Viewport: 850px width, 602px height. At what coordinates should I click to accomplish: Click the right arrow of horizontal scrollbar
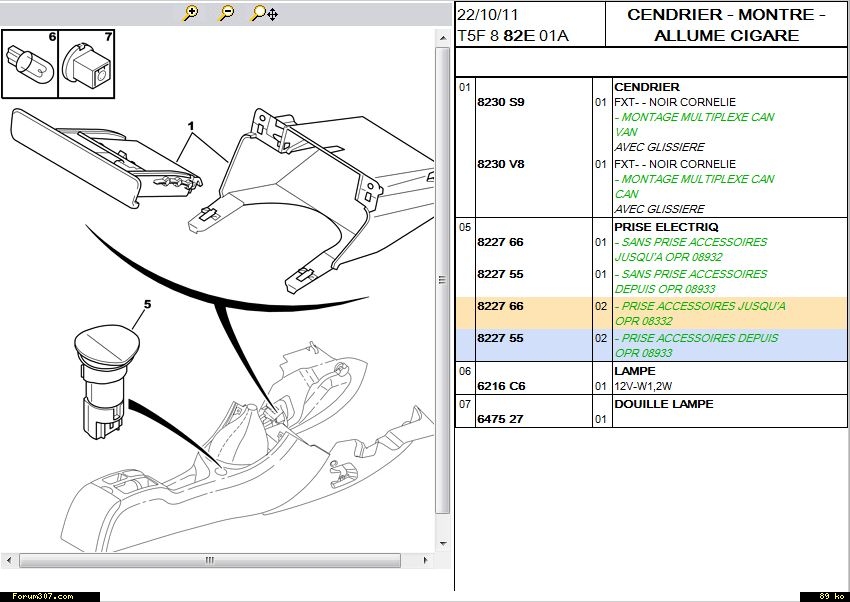[x=428, y=560]
